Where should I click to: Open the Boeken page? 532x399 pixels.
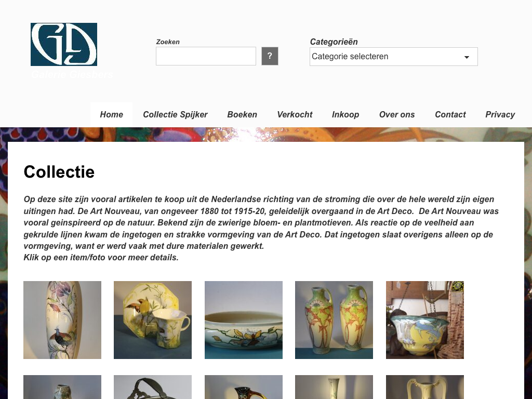(242, 115)
